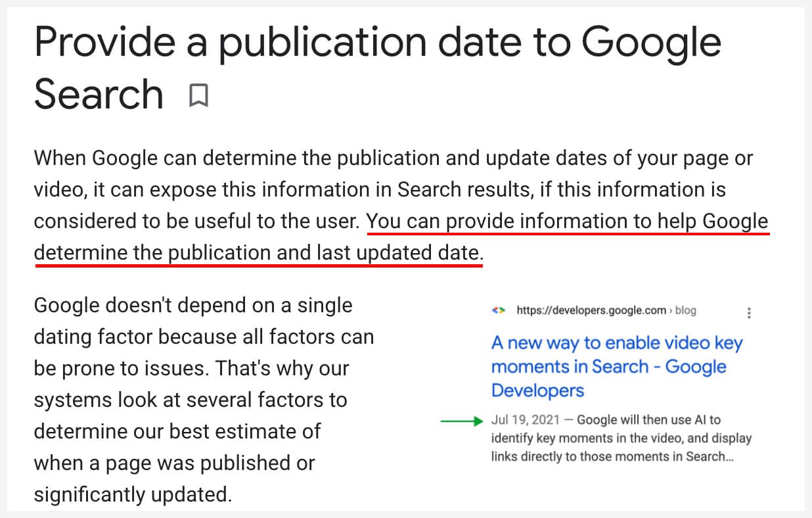
Task: Click the underlined sentence 'You can provide information to help Google'
Action: (567, 222)
